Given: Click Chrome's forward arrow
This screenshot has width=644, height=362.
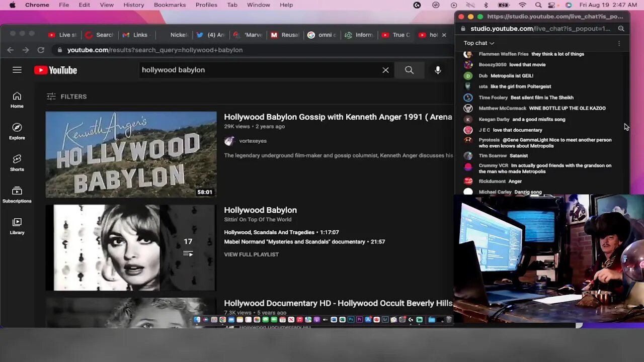Looking at the screenshot, I should point(25,50).
